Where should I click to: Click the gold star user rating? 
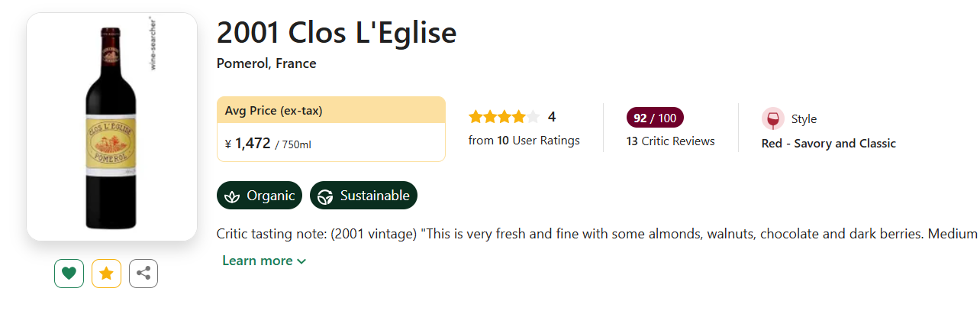(x=504, y=117)
